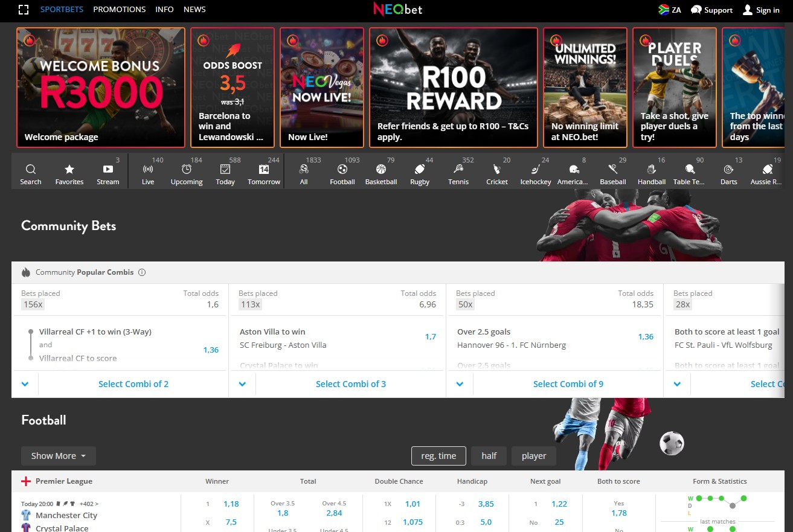Open the NEO Vegas Now Live card
793x532 pixels.
[322, 88]
